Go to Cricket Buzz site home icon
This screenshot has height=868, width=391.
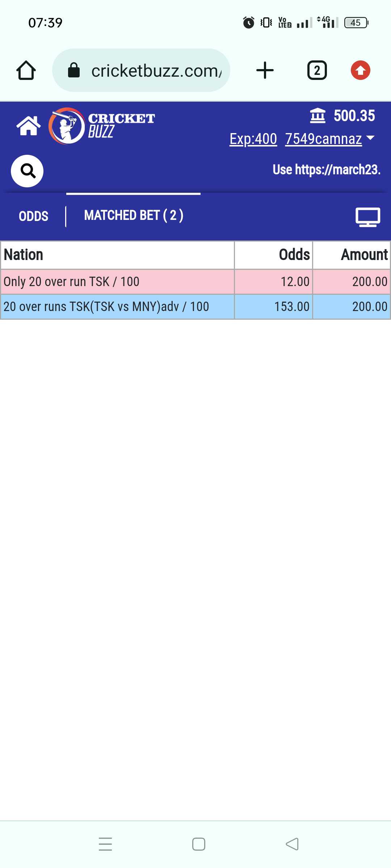29,126
